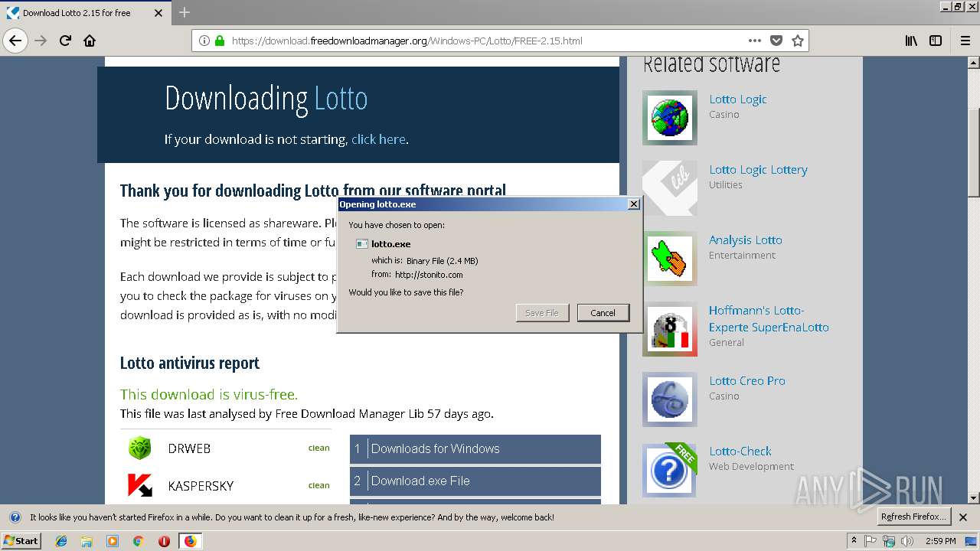Show site information icon in address bar
Screen dimensions: 980x551
click(x=204, y=41)
